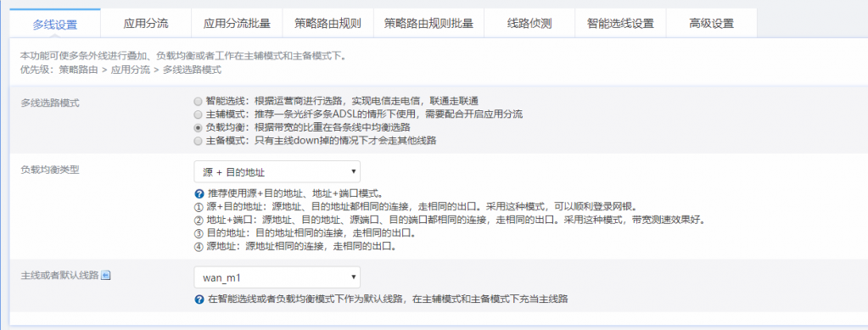
Task: Select the 主备模式 radio option
Action: (x=199, y=141)
